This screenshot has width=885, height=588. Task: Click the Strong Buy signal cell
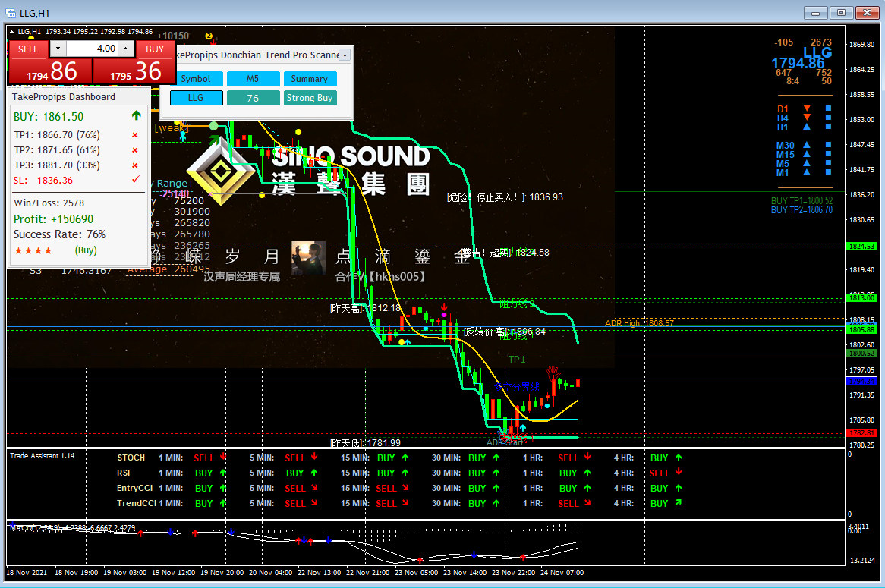tap(310, 98)
